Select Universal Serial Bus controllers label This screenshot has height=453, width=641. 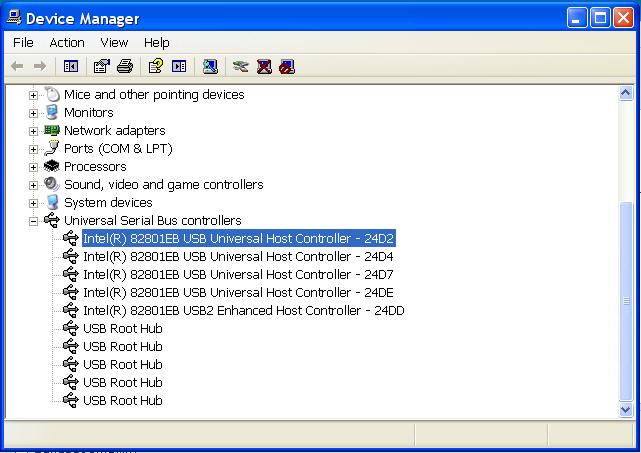click(153, 220)
